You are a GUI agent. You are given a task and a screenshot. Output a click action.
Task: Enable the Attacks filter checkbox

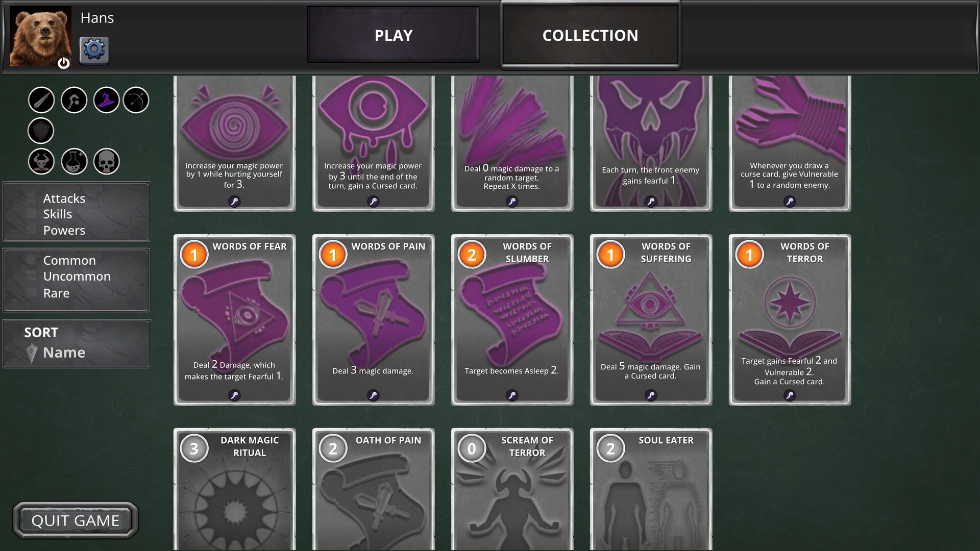[32, 198]
